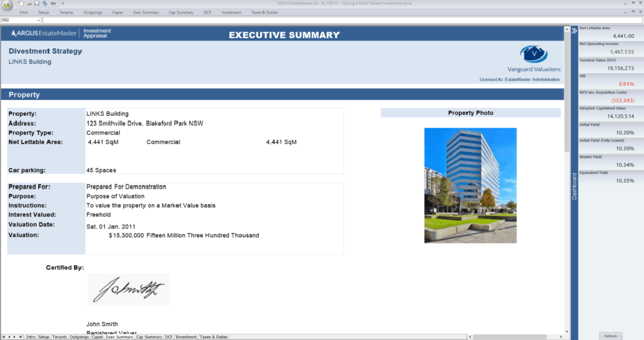Click the Property Photo header
This screenshot has width=644, height=340.
click(x=471, y=113)
